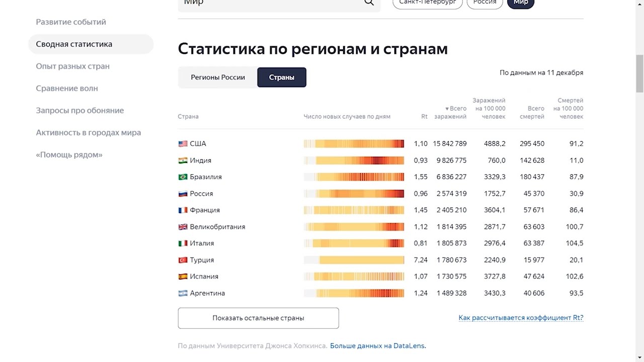Sort by the Всего заражений column header

point(450,113)
